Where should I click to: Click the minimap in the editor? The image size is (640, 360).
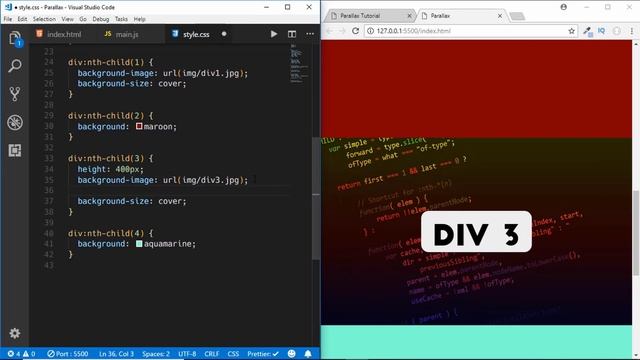(299, 64)
